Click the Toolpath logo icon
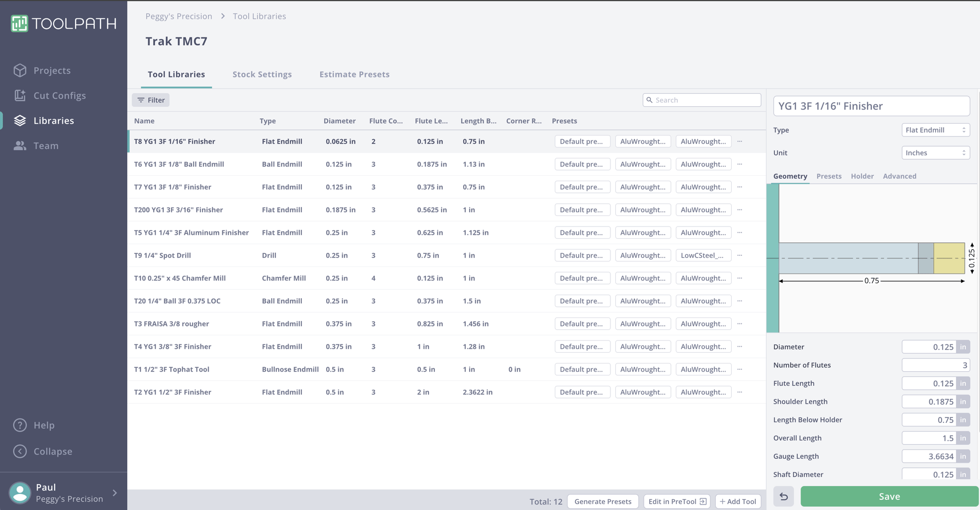The height and width of the screenshot is (510, 980). (20, 23)
